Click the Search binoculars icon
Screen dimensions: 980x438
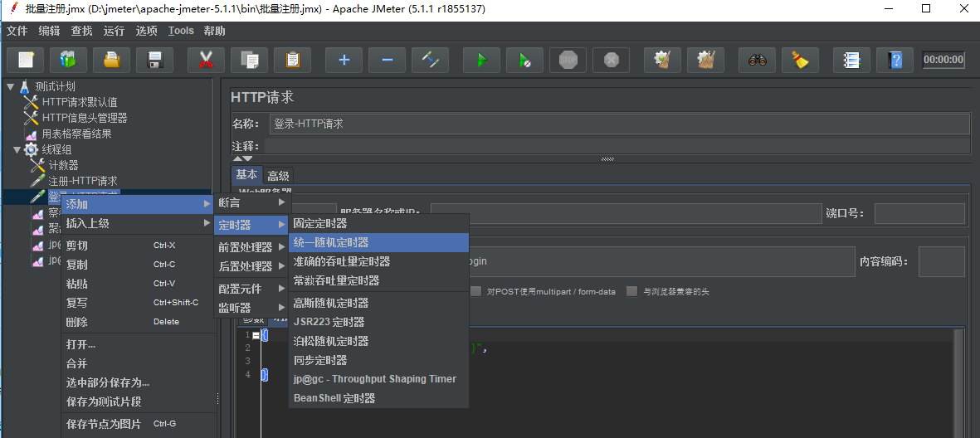(757, 60)
